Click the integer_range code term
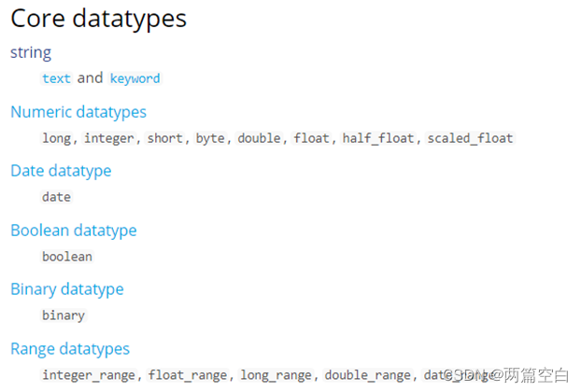 tap(89, 375)
